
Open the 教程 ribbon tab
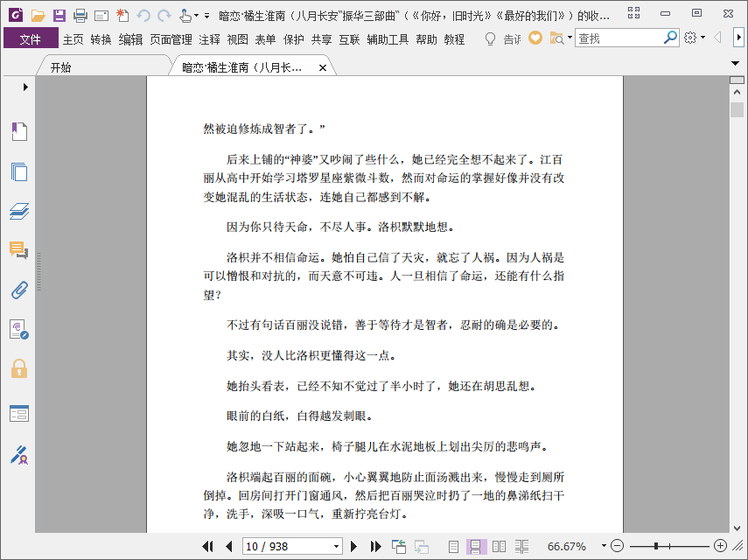click(454, 39)
